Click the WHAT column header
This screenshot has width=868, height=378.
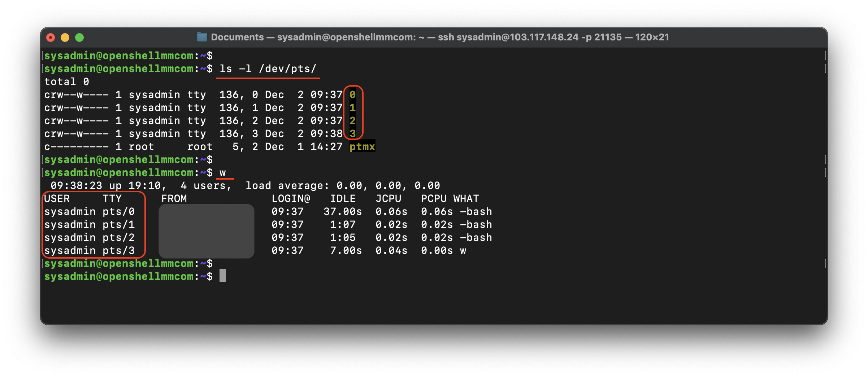pos(466,198)
